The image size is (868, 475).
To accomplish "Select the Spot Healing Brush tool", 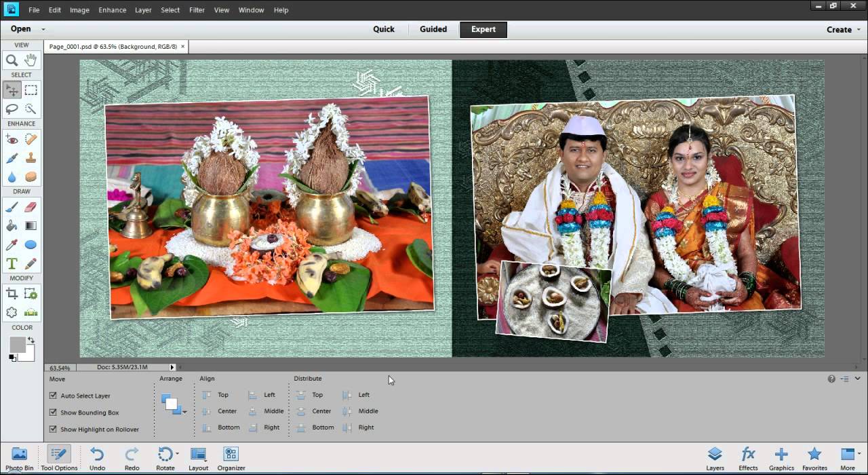I will (31, 139).
